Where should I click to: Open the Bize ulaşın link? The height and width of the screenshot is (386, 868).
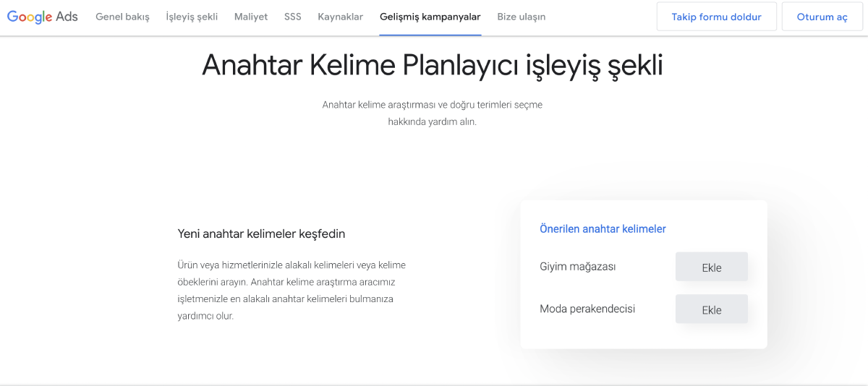point(522,17)
